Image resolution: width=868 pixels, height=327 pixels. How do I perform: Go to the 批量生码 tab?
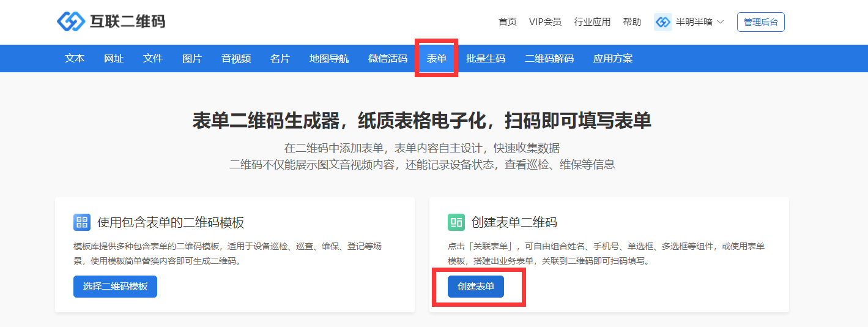click(486, 59)
